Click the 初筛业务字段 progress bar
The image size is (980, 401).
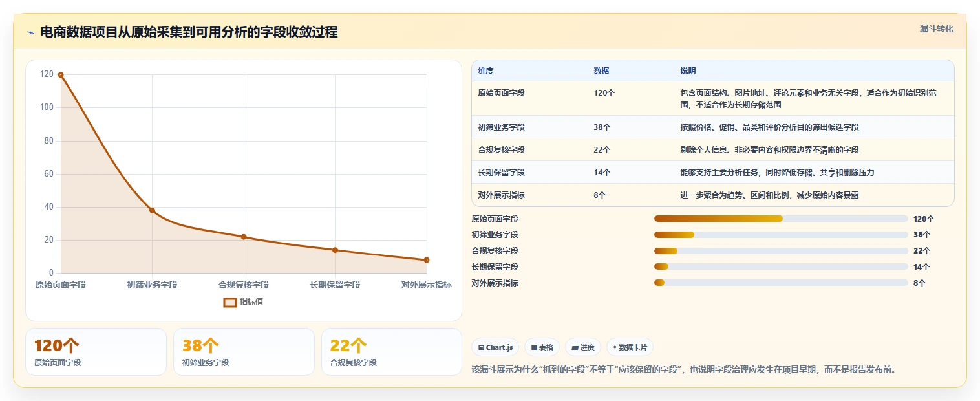781,235
